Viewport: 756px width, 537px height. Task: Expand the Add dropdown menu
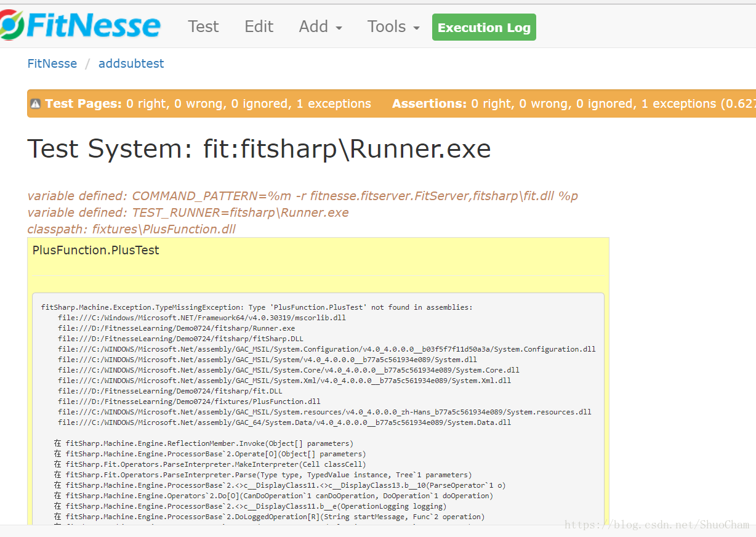pos(321,26)
